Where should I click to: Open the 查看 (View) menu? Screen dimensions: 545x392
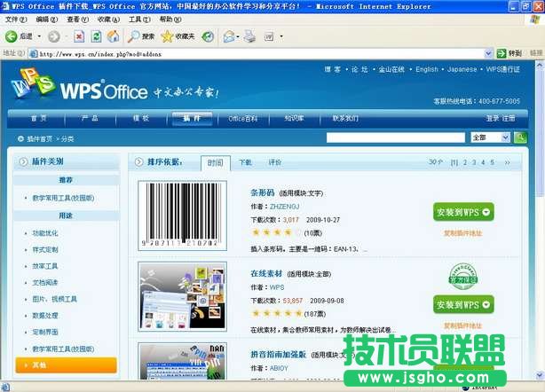pyautogui.click(x=77, y=20)
